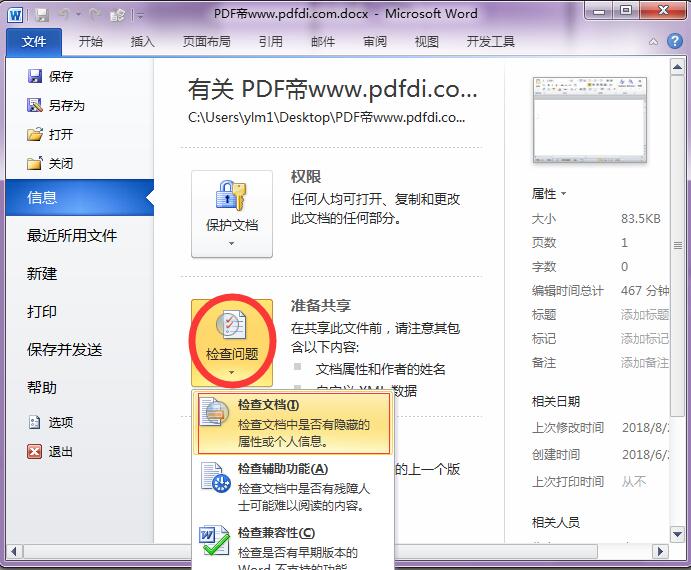Switch to the 引用 ribbon tab

(271, 42)
